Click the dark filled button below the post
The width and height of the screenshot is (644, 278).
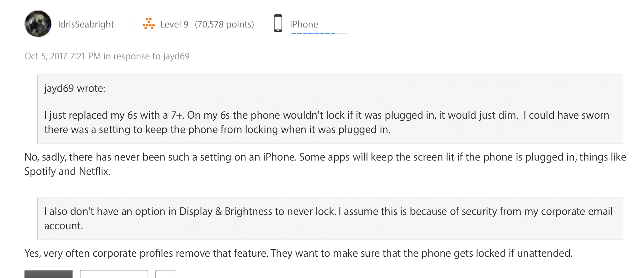pos(49,274)
